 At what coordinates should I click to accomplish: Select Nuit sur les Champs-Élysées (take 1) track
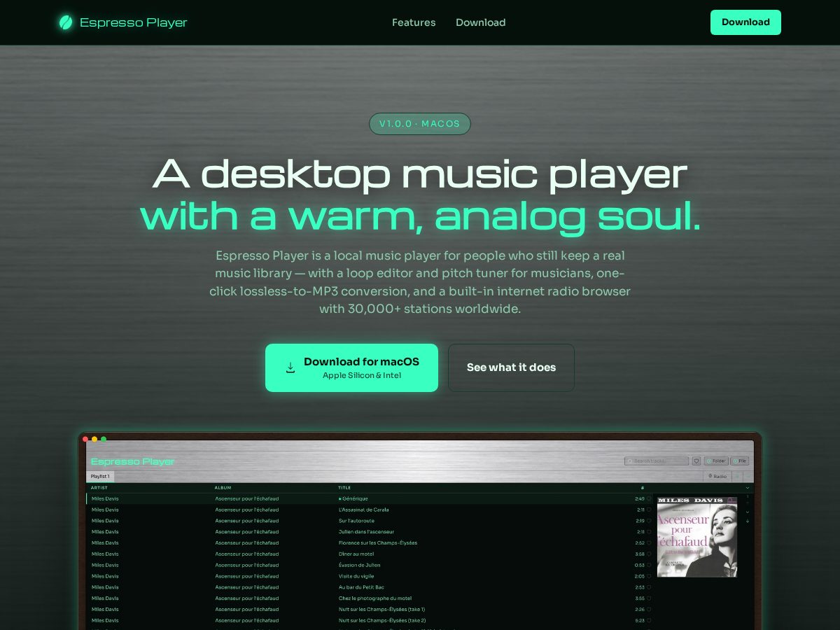point(381,610)
